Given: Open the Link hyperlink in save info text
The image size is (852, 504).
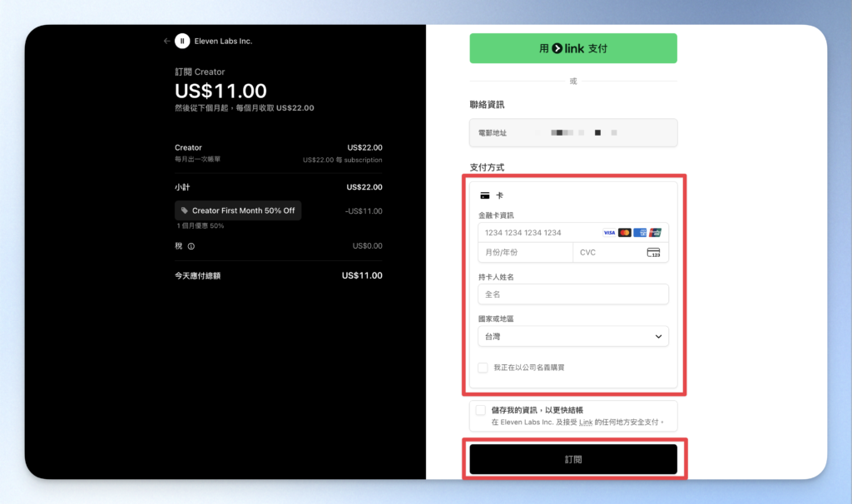Looking at the screenshot, I should point(586,422).
